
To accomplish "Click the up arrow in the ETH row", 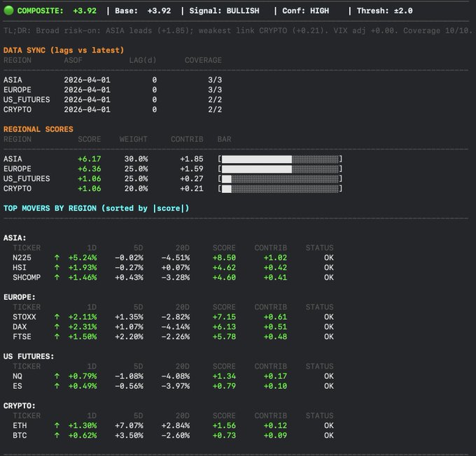I will coord(57,425).
